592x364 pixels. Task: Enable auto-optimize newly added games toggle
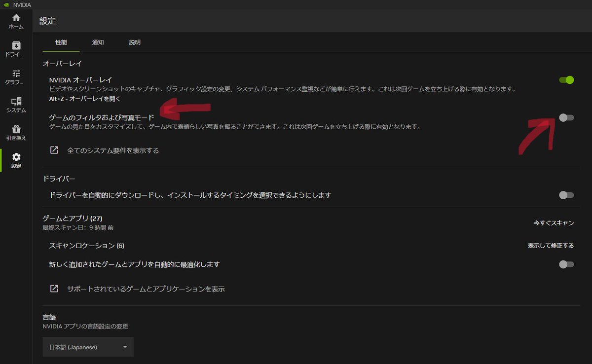[566, 264]
